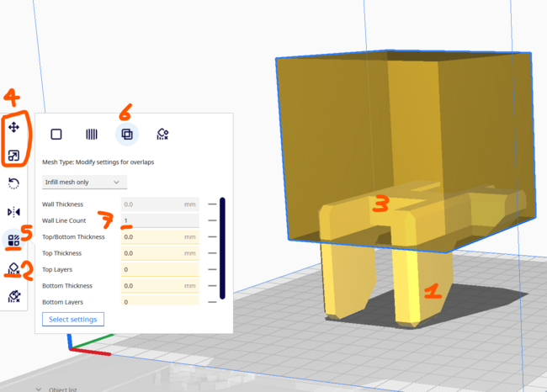
Task: Click the Top/Bottom Thickness input field
Action: (x=160, y=237)
